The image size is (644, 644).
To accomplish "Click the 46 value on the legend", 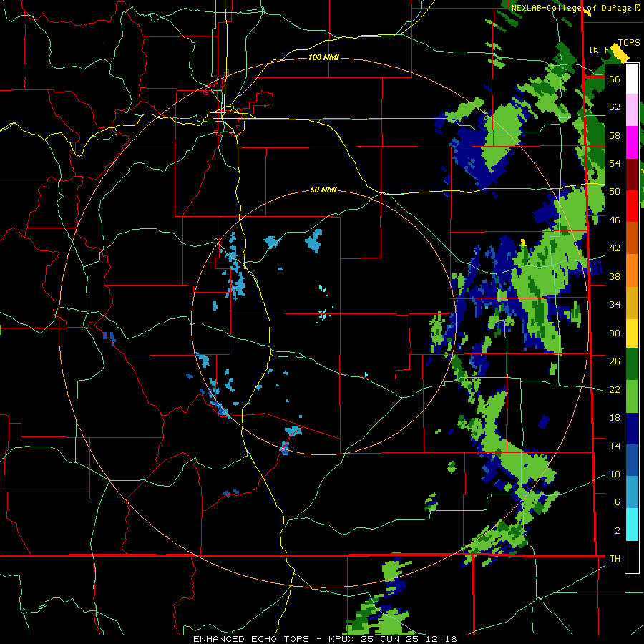I will click(615, 220).
